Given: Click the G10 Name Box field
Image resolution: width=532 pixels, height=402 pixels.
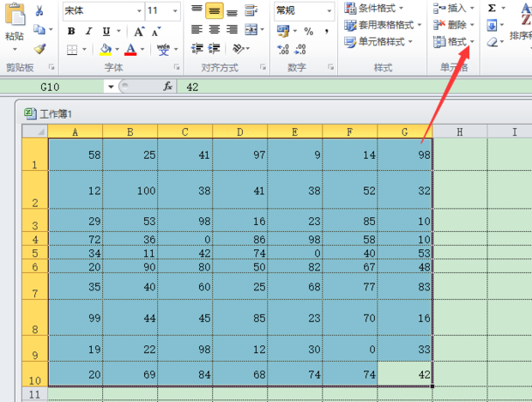Looking at the screenshot, I should pos(52,88).
